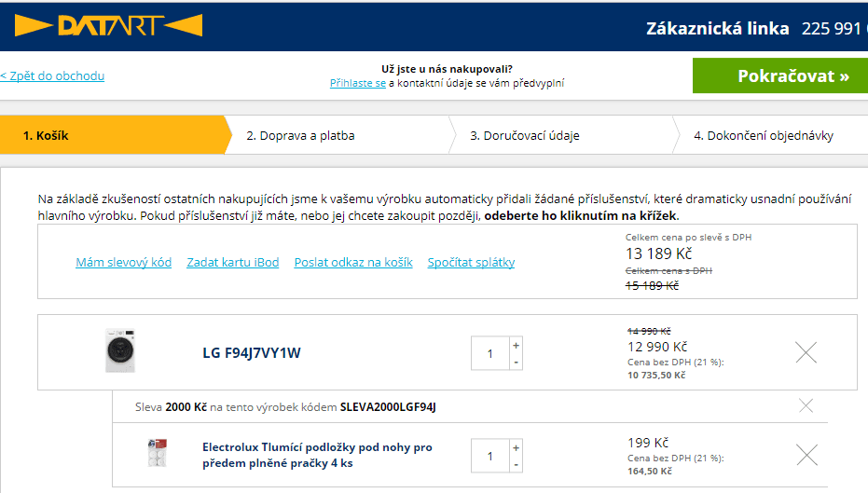Decrease quantity of Electrolux podložky
Viewport: 868px width, 493px height.
coord(516,464)
